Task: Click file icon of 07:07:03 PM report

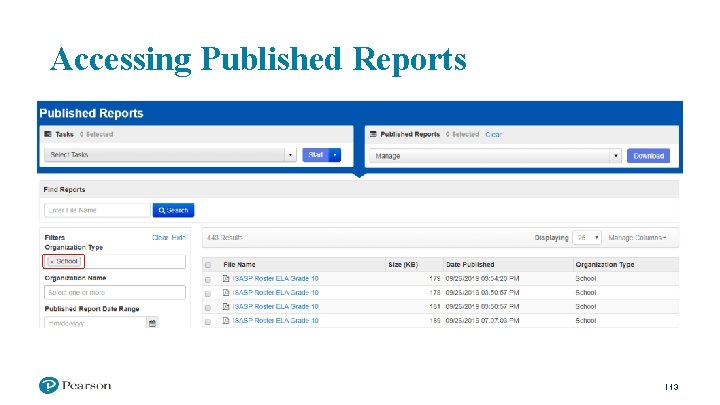Action: (226, 321)
